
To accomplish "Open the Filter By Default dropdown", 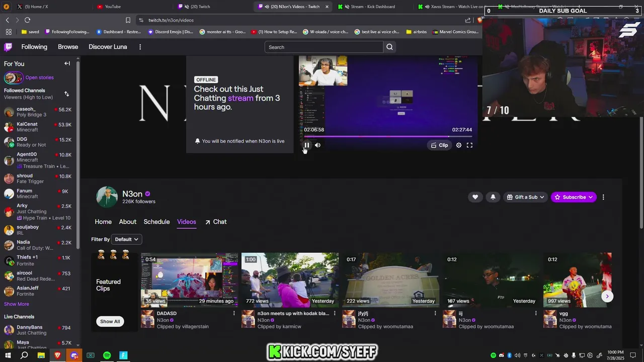I will 126,239.
